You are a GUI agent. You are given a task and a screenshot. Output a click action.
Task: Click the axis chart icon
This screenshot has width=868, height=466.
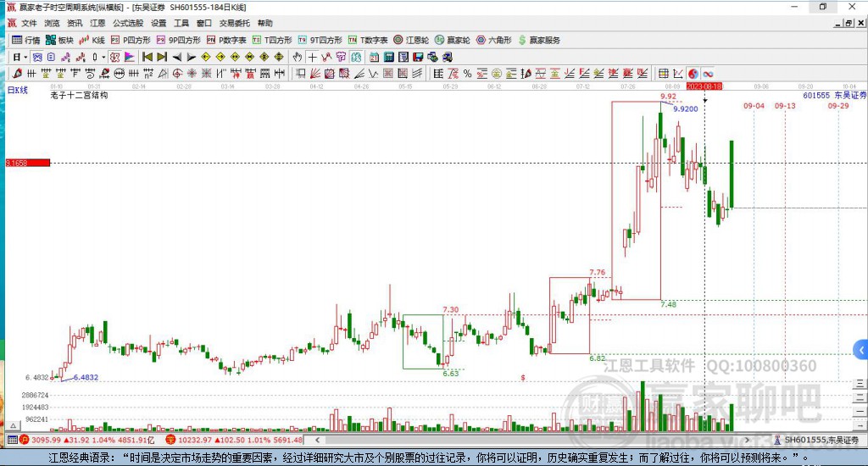pyautogui.click(x=678, y=74)
